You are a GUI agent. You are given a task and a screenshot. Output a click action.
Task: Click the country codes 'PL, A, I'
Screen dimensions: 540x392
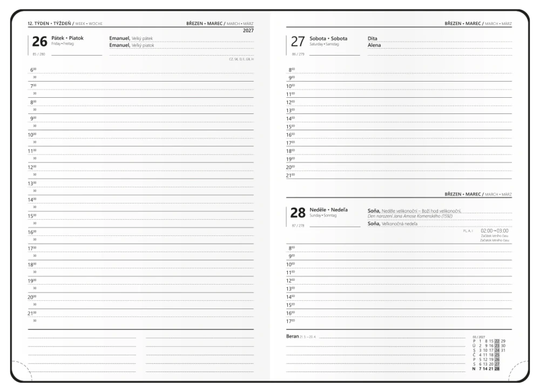[x=468, y=231]
